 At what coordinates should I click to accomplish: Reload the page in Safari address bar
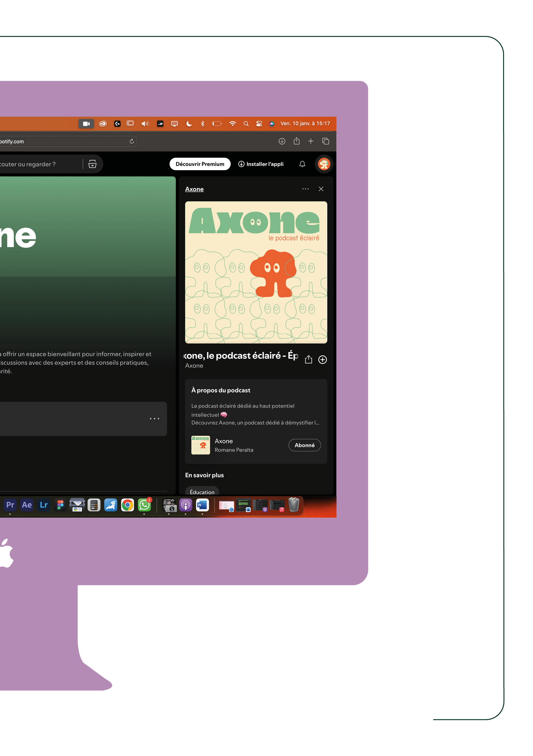coord(132,141)
